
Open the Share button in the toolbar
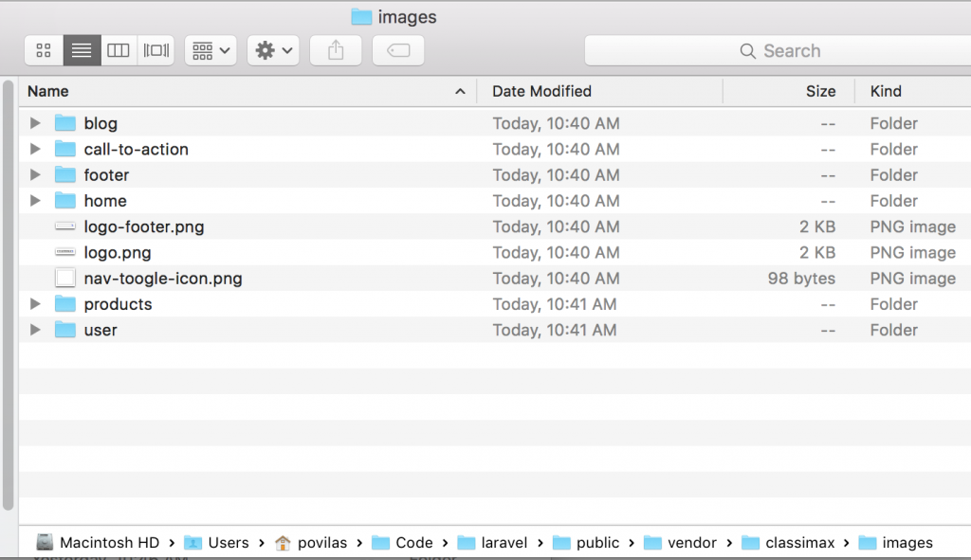tap(336, 50)
